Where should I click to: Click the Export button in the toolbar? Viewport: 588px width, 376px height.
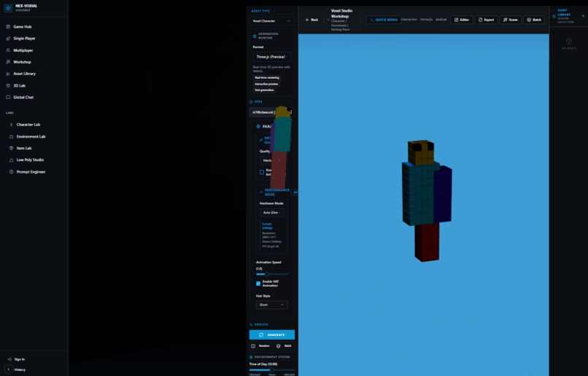point(486,20)
